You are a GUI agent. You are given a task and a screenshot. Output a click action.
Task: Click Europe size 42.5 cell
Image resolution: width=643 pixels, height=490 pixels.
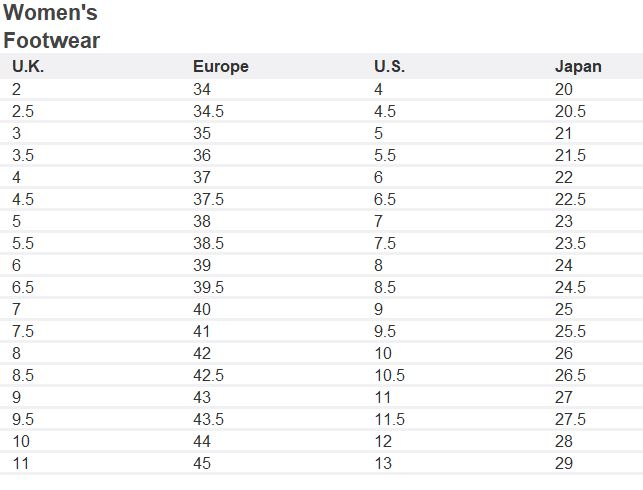click(208, 375)
